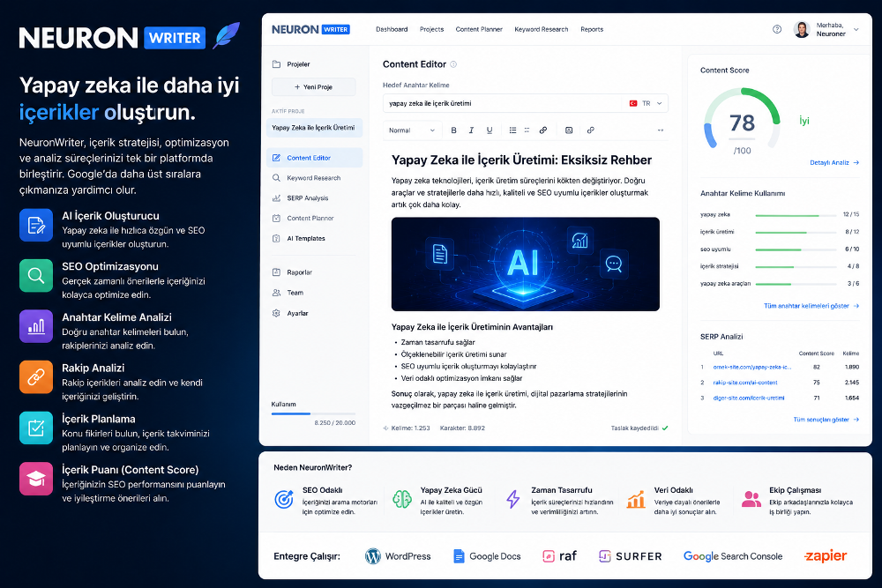The height and width of the screenshot is (588, 882).
Task: Click the insert image toolbar icon
Action: 569,130
